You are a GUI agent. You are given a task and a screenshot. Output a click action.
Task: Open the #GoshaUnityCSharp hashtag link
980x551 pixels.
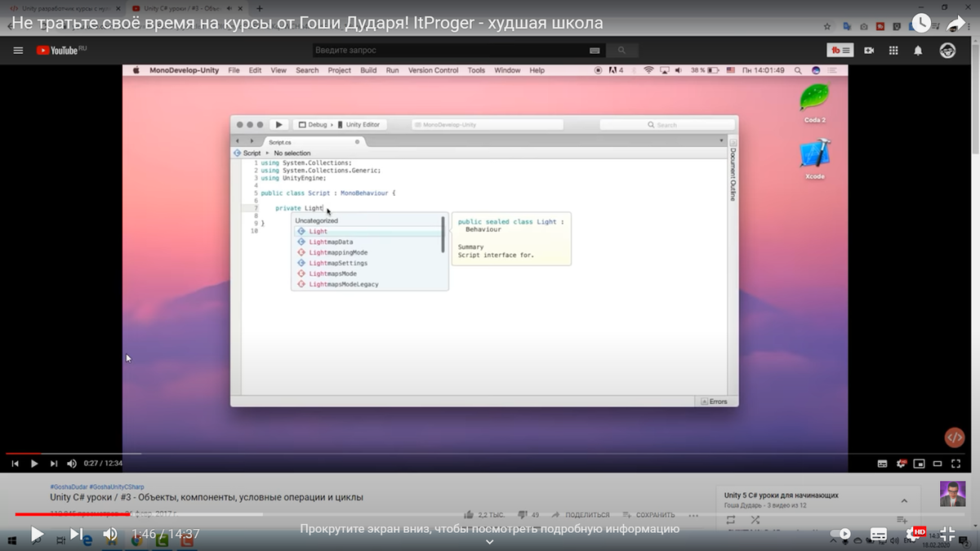(x=117, y=487)
